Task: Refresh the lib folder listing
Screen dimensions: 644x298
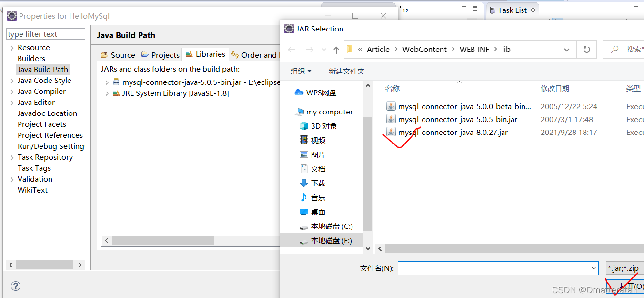Action: click(x=587, y=50)
